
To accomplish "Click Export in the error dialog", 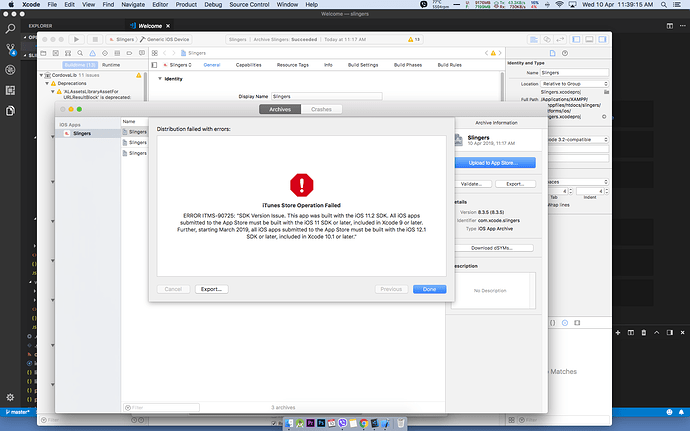I will [x=211, y=289].
